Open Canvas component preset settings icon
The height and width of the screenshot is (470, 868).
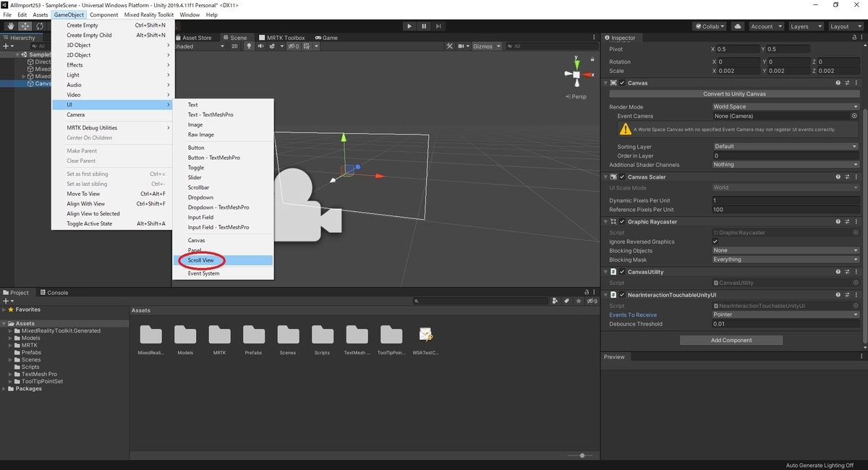tap(846, 83)
